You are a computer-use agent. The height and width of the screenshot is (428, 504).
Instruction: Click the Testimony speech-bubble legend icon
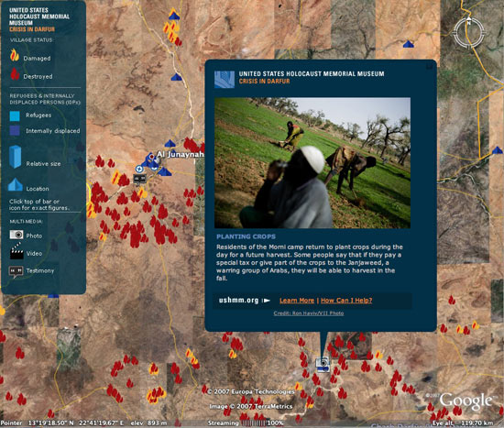[x=16, y=271]
